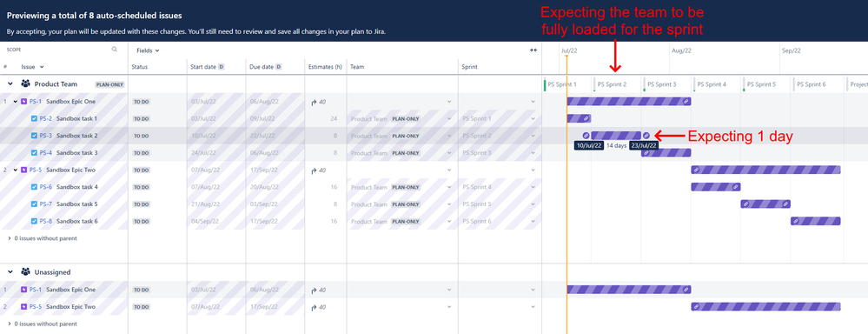Click the PS-8 task type icon
The width and height of the screenshot is (868, 334).
click(35, 222)
